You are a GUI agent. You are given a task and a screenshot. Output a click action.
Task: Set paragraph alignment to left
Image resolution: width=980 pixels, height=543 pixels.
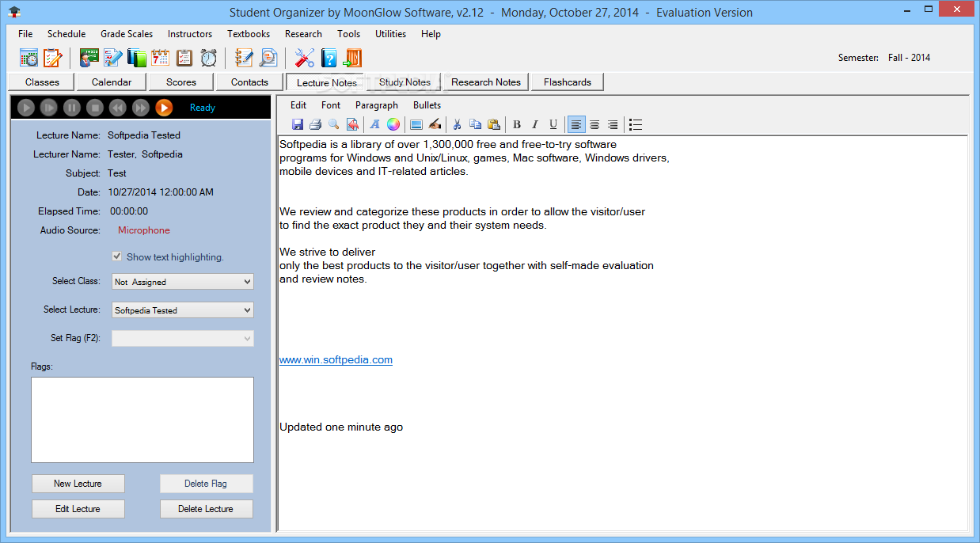[x=576, y=124]
